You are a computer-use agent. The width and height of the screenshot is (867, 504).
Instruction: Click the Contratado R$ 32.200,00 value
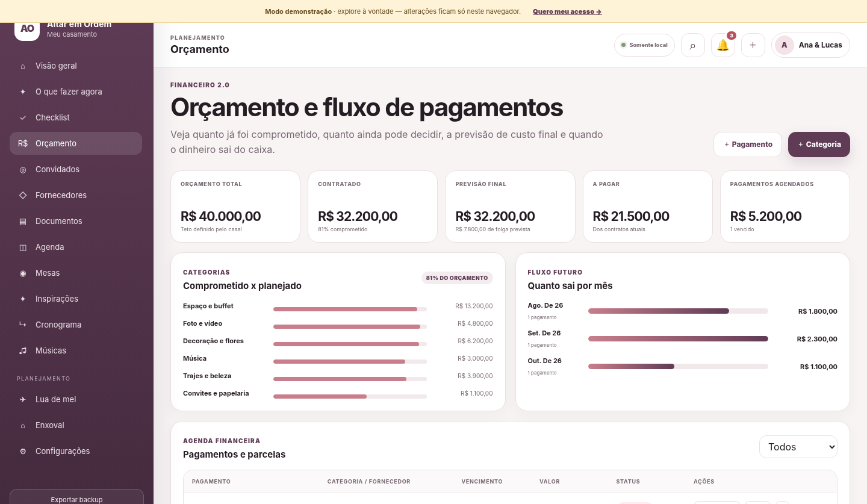click(x=358, y=216)
